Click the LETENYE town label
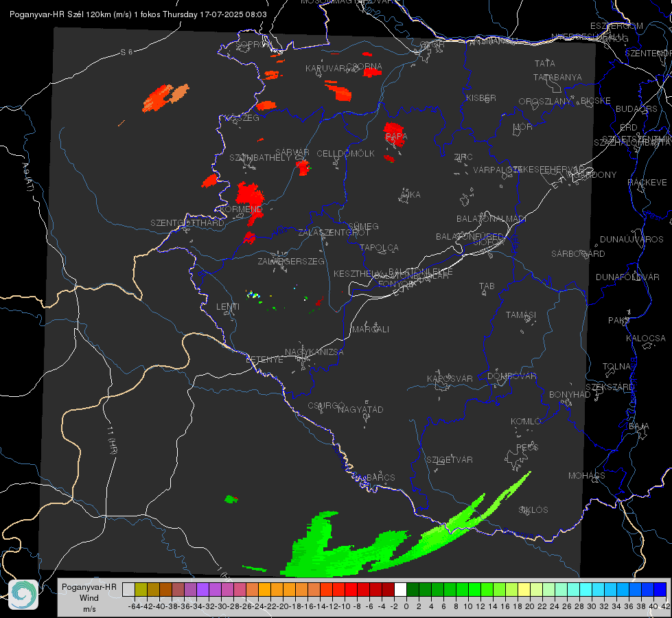 pyautogui.click(x=264, y=360)
